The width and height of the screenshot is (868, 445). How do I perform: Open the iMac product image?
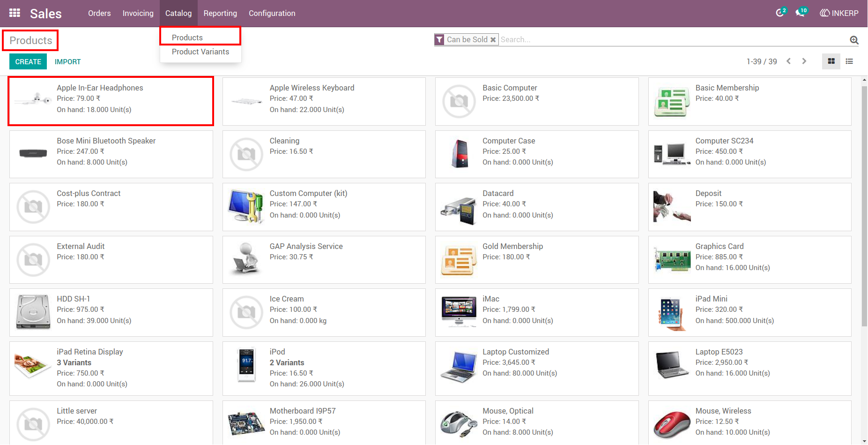click(x=459, y=312)
